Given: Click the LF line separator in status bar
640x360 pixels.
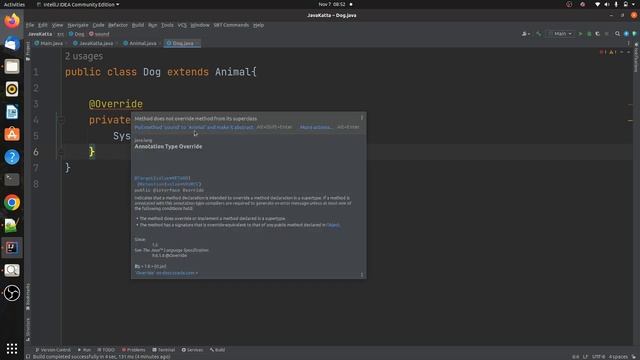Looking at the screenshot, I should (x=585, y=357).
